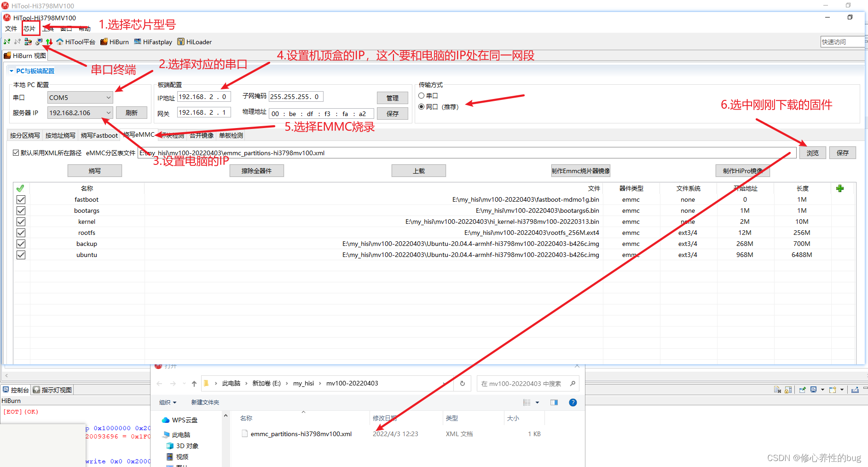Viewport: 868px width, 467px height.
Task: Click the search magnifier in the open dialog
Action: [573, 383]
